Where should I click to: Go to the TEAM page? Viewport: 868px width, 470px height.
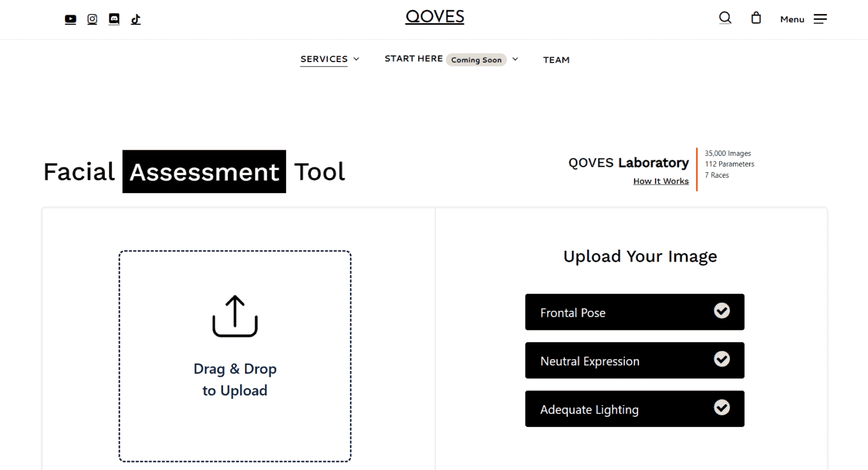pos(556,60)
